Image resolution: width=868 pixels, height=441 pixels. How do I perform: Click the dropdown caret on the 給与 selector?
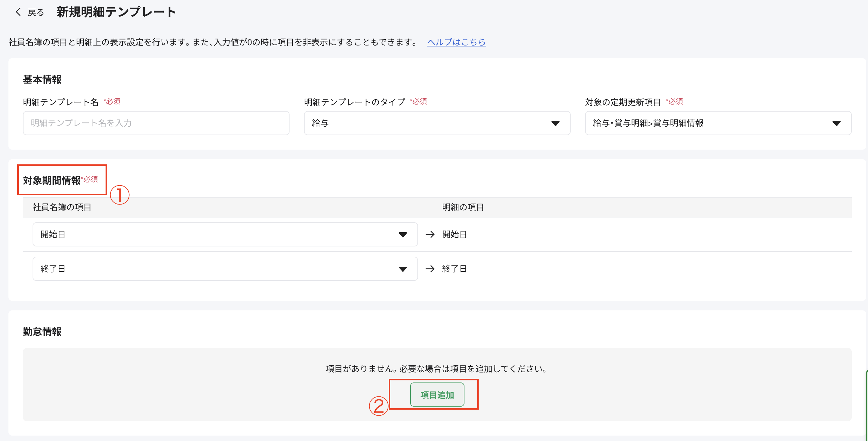pos(555,123)
